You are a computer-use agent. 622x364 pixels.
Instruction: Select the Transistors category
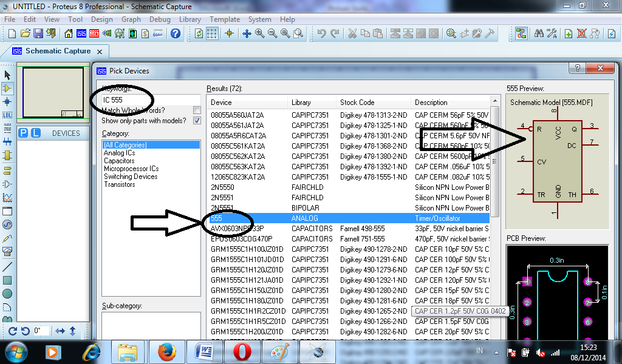pyautogui.click(x=120, y=184)
